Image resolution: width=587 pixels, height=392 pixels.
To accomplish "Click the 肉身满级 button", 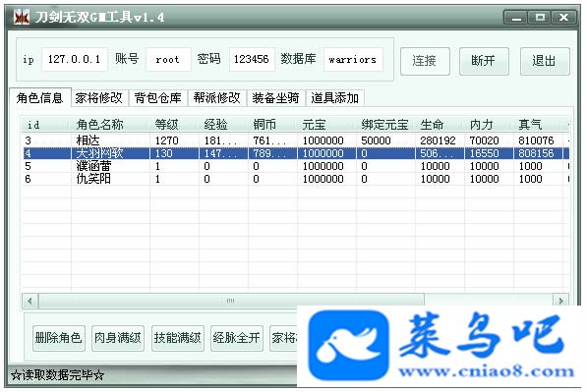I will tap(118, 338).
